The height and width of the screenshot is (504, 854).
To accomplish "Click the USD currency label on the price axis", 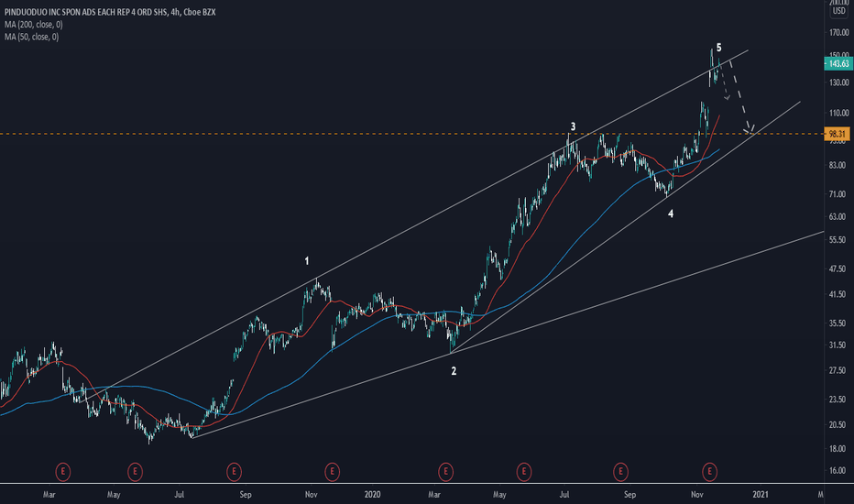I will [x=838, y=11].
